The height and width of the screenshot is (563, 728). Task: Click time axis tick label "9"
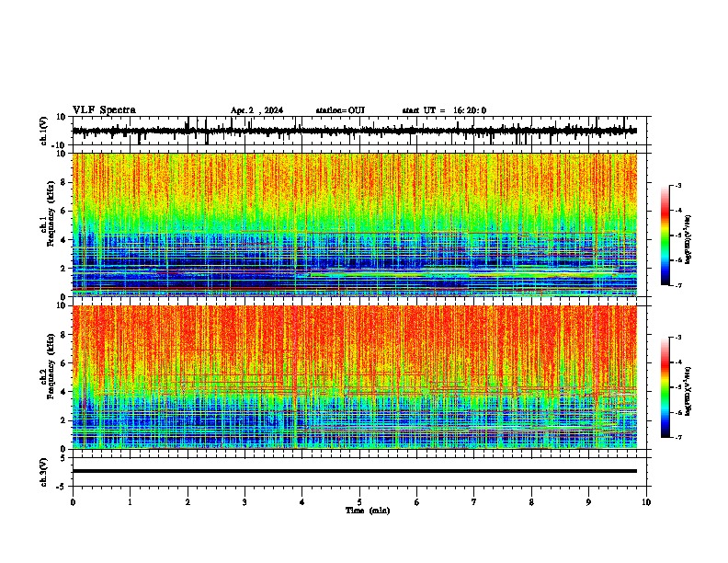[588, 502]
